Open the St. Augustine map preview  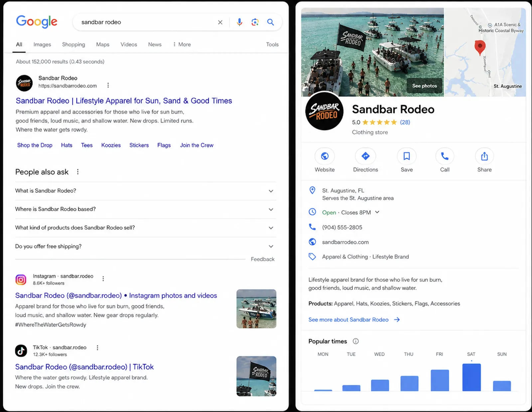(485, 52)
